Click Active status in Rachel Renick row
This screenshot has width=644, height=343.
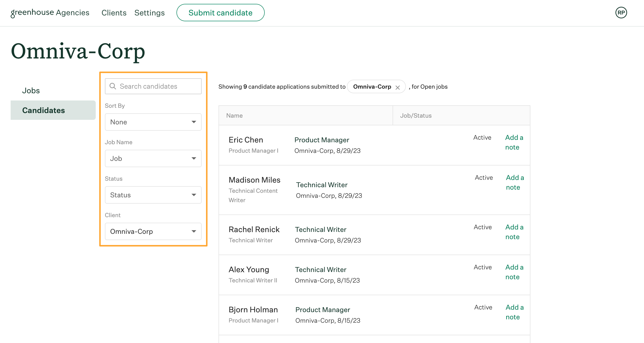(483, 227)
